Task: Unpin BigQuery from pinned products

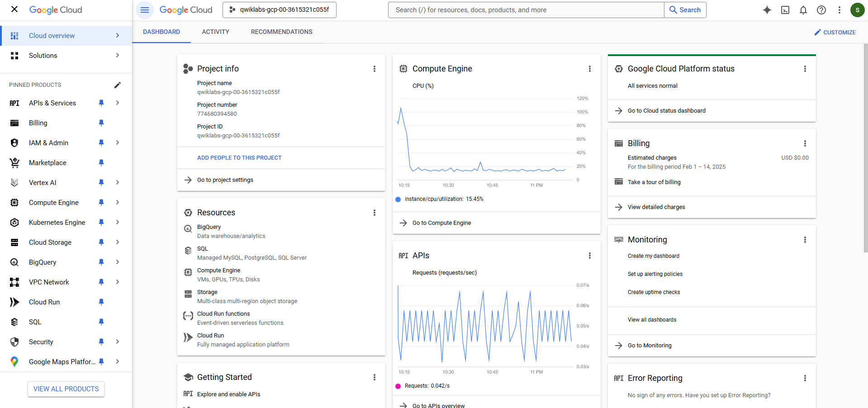Action: pyautogui.click(x=101, y=262)
